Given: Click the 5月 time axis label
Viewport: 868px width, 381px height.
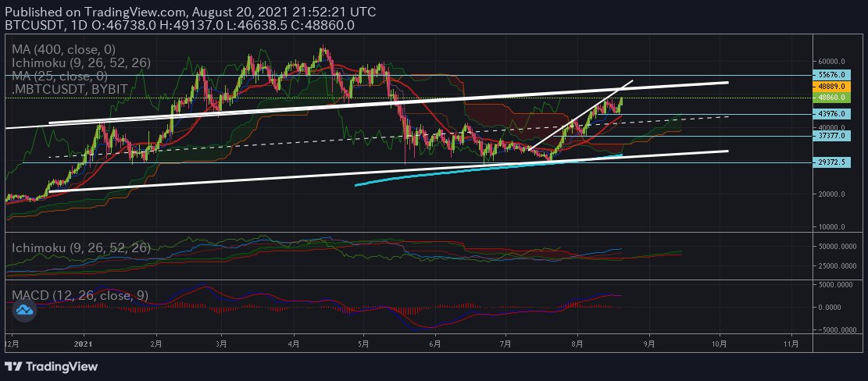Looking at the screenshot, I should (364, 344).
